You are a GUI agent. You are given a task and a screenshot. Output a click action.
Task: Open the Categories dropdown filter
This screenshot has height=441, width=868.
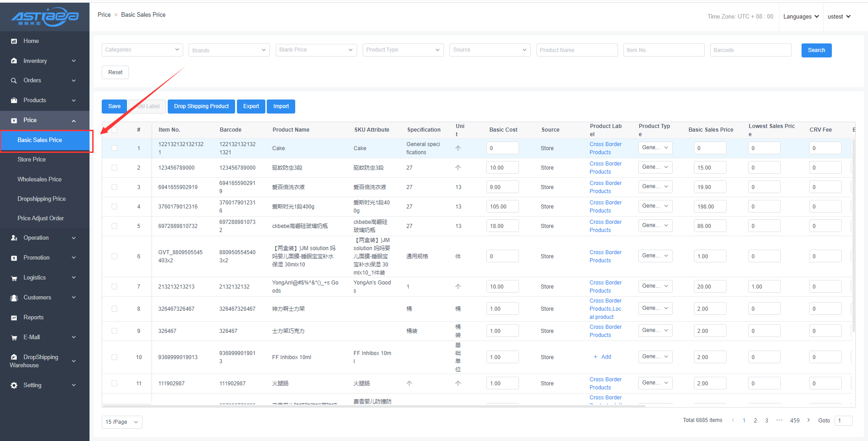click(x=142, y=50)
